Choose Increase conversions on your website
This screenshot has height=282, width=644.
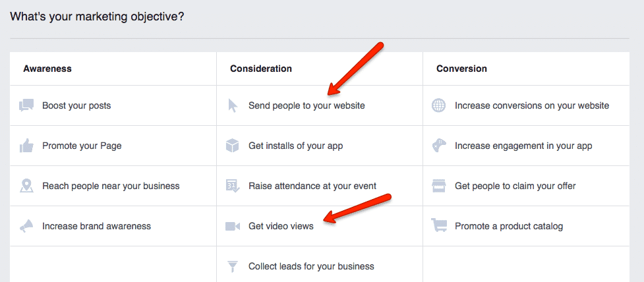pyautogui.click(x=531, y=105)
